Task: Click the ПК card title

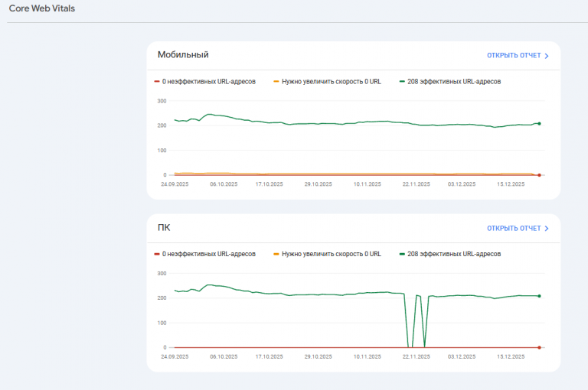Action: pos(165,228)
